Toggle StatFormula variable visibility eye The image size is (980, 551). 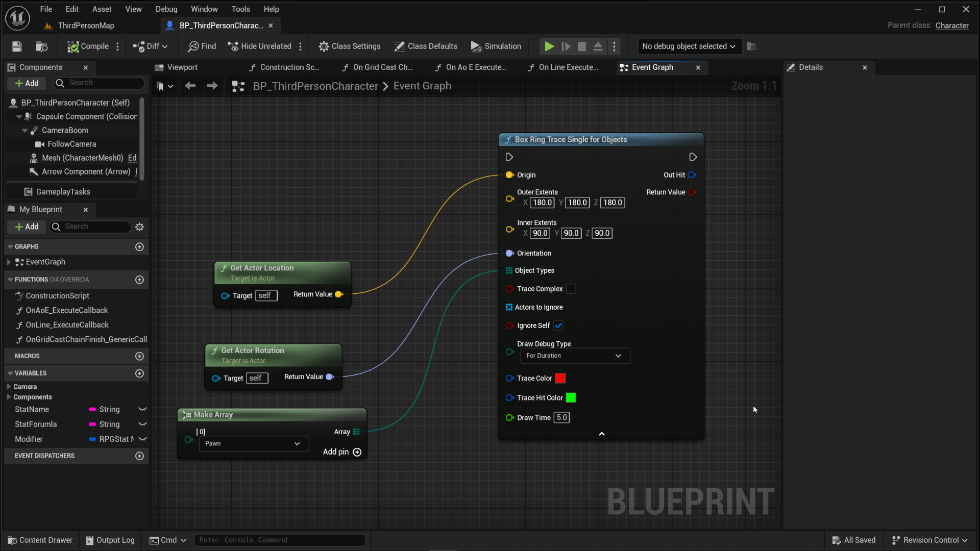click(x=143, y=424)
